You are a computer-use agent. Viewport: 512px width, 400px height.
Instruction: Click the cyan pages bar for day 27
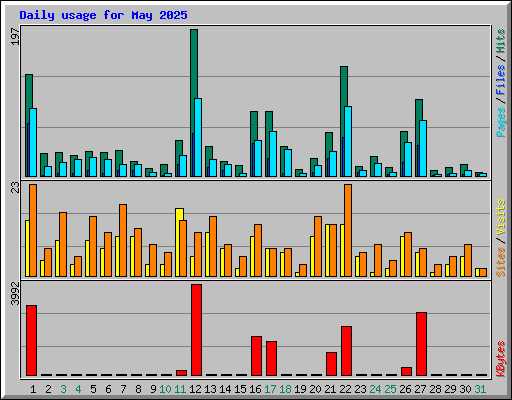pos(423,148)
